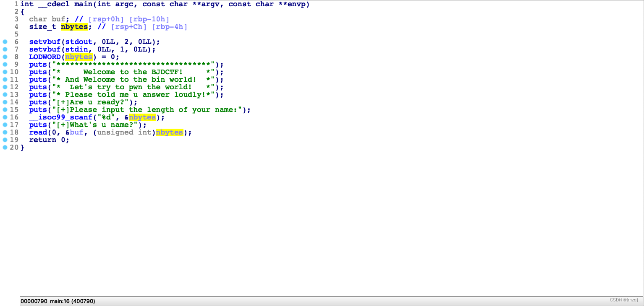This screenshot has height=306, width=644.
Task: Click the __isoc99_scanf function call
Action: 61,117
